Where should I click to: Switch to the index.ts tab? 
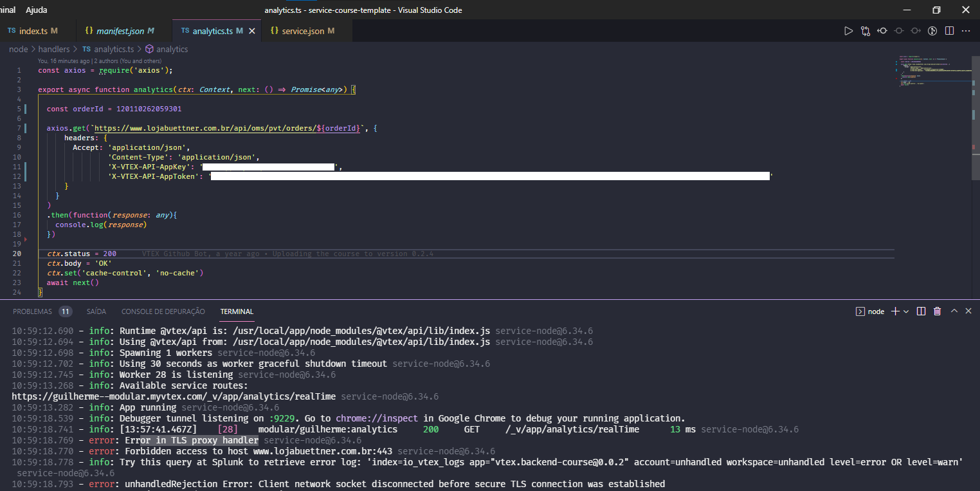(33, 31)
